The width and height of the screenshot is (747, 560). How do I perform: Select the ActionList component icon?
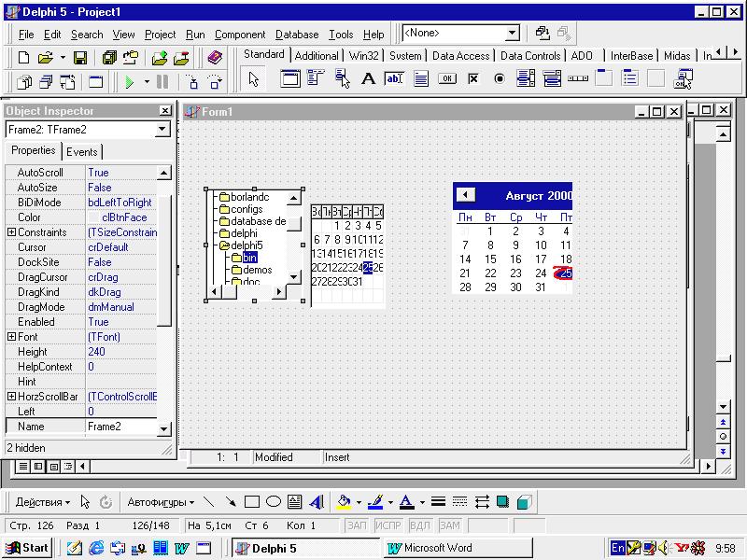point(684,78)
